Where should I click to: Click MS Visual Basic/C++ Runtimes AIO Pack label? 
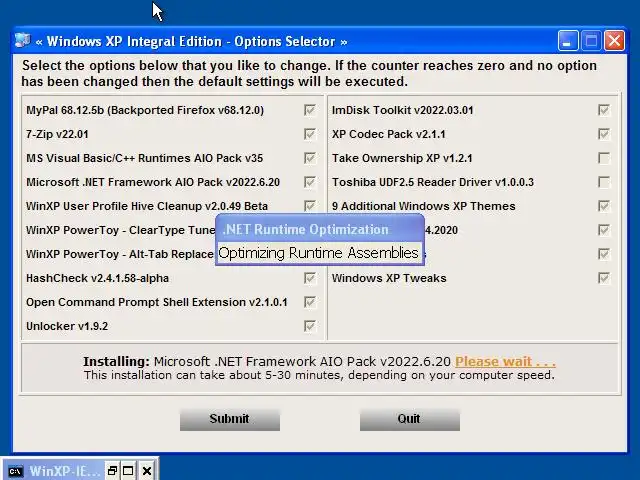[144, 158]
